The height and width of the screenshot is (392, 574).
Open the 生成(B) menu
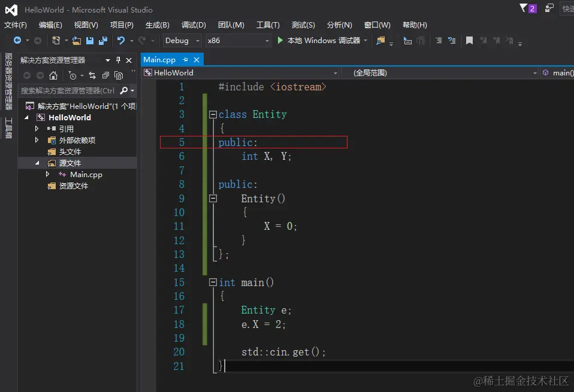click(x=158, y=25)
